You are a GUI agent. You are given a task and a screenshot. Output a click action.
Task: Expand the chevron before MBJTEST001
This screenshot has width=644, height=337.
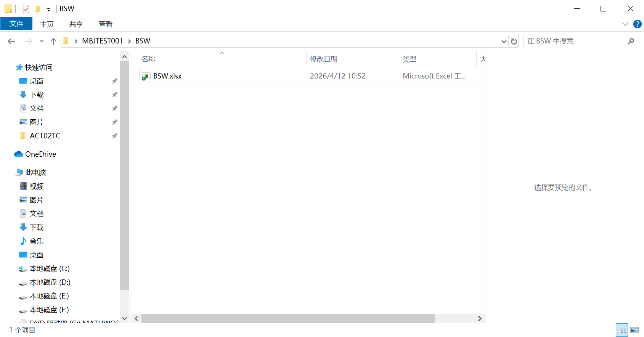(76, 41)
